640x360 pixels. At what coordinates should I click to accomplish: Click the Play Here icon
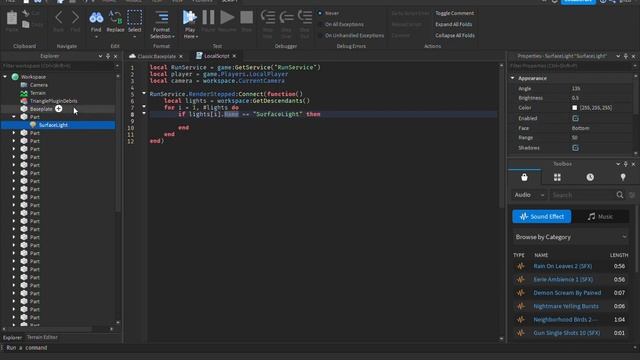click(189, 17)
